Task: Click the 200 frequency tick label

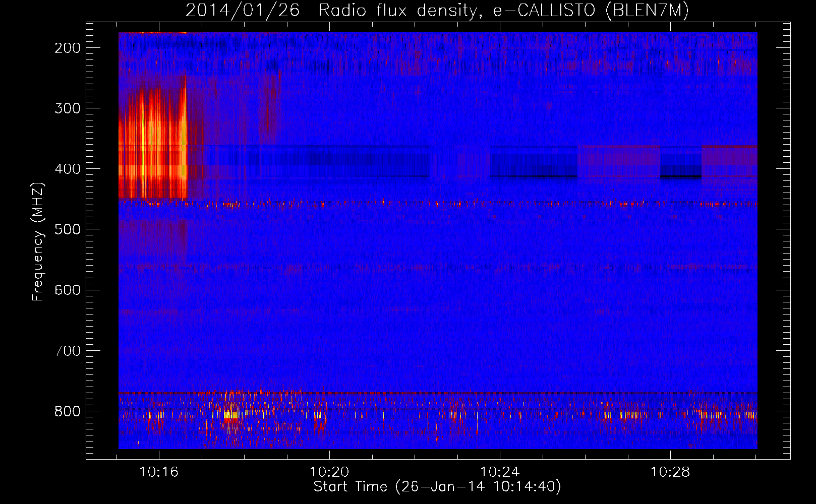Action: click(x=68, y=48)
